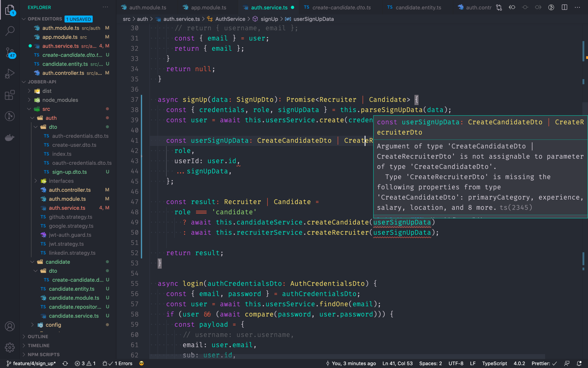
Task: Collapse the auth folder
Action: click(32, 118)
